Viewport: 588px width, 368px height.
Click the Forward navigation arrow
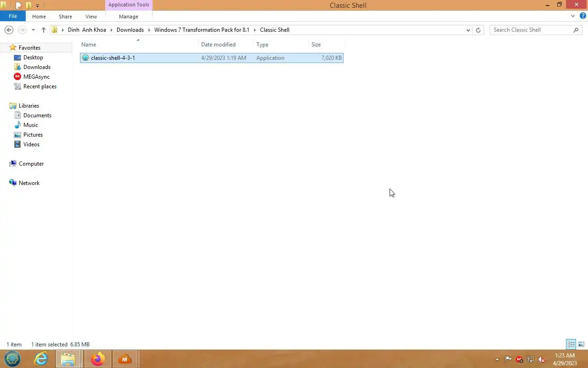tap(22, 30)
